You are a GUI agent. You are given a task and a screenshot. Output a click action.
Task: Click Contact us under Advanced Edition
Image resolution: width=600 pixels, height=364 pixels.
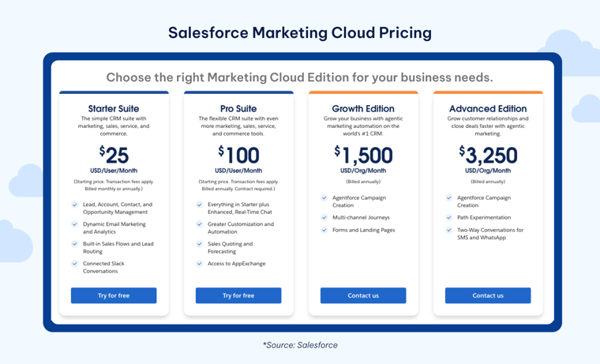pos(488,295)
